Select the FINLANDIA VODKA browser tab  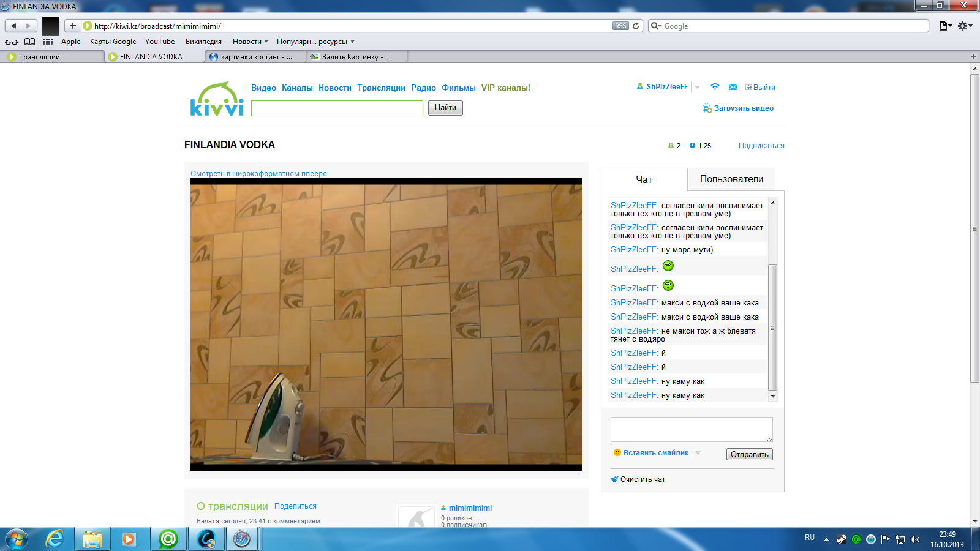[154, 56]
